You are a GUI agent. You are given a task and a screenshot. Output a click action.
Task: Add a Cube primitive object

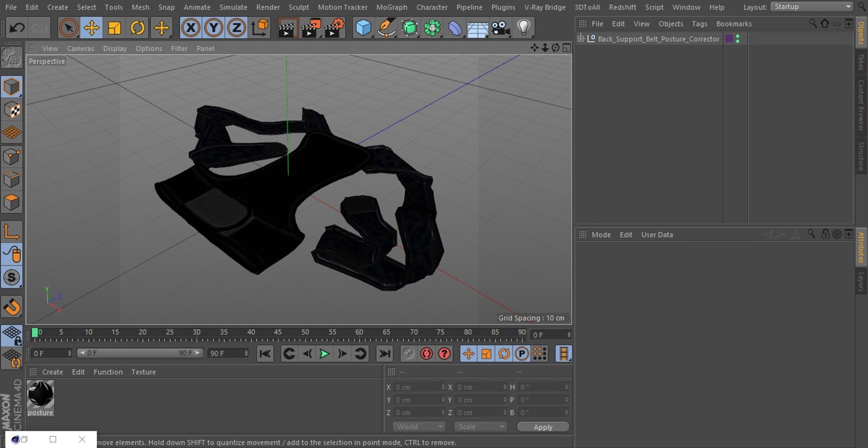(363, 28)
